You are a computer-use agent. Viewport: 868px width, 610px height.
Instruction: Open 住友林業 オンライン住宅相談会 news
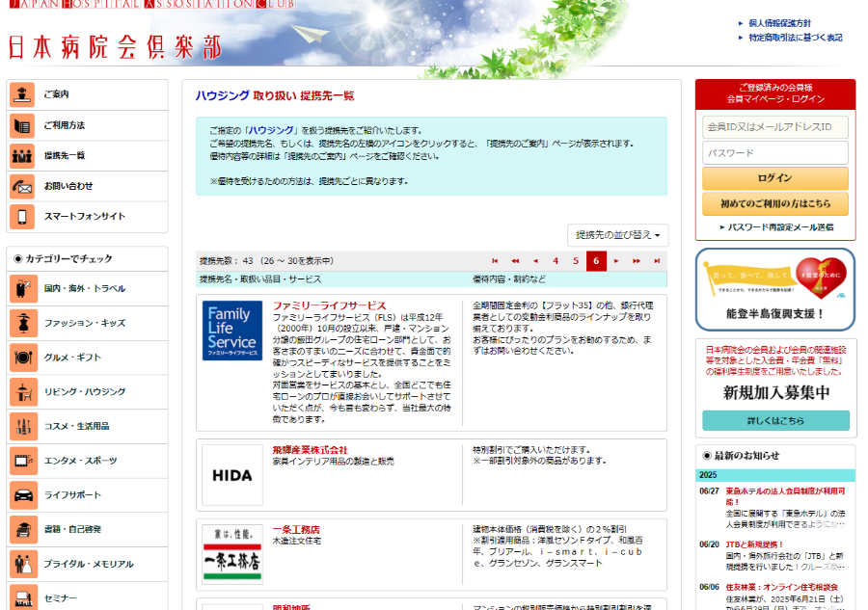pos(781,587)
